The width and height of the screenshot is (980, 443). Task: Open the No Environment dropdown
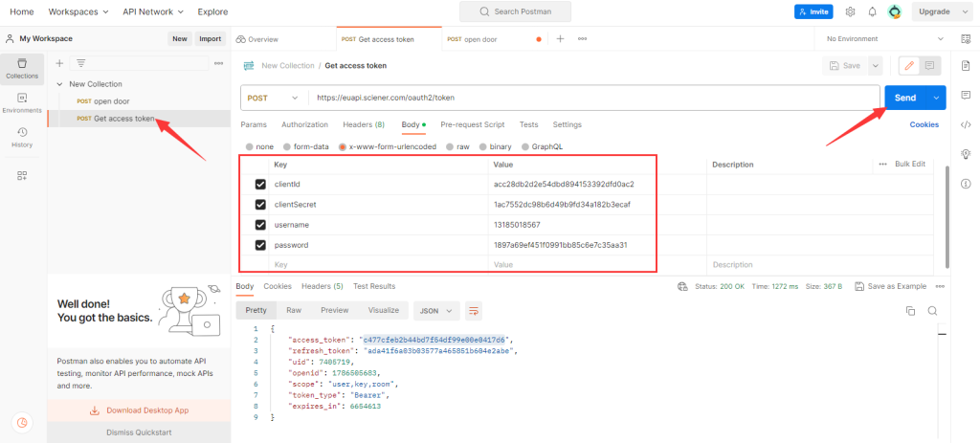click(x=880, y=39)
